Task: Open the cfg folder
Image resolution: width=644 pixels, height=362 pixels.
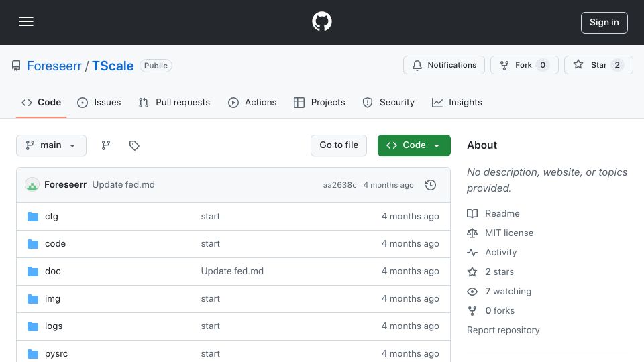Action: click(x=52, y=217)
